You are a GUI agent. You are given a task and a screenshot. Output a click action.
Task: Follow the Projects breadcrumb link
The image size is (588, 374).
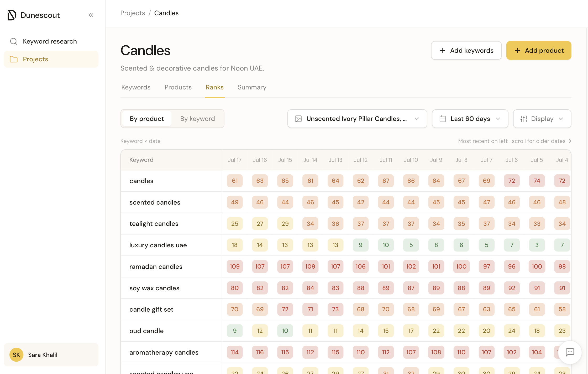[x=133, y=13]
